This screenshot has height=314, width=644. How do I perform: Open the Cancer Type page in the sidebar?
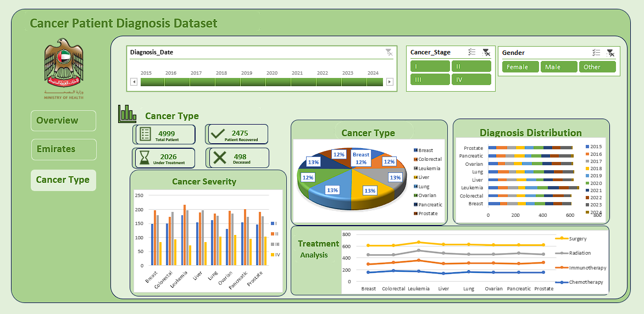[x=63, y=180]
